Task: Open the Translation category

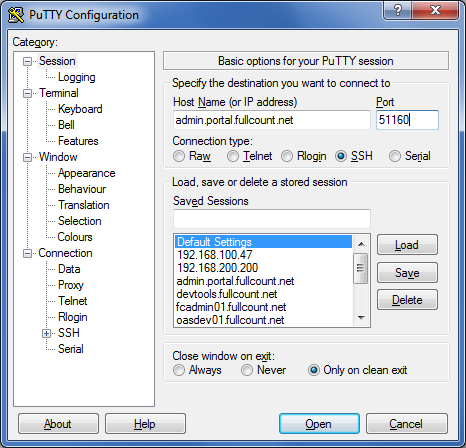Action: point(84,205)
